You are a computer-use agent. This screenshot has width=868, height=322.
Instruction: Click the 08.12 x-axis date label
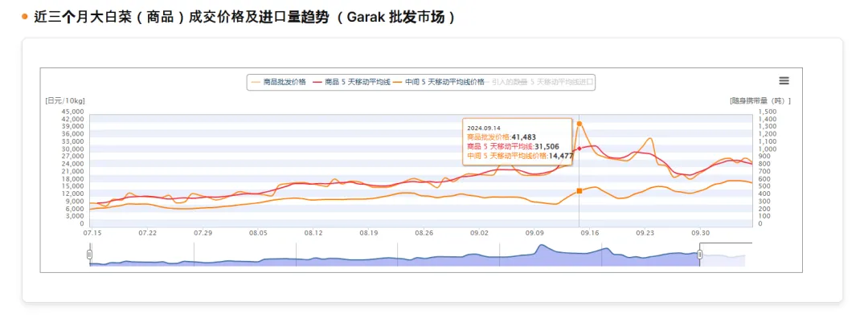click(313, 233)
